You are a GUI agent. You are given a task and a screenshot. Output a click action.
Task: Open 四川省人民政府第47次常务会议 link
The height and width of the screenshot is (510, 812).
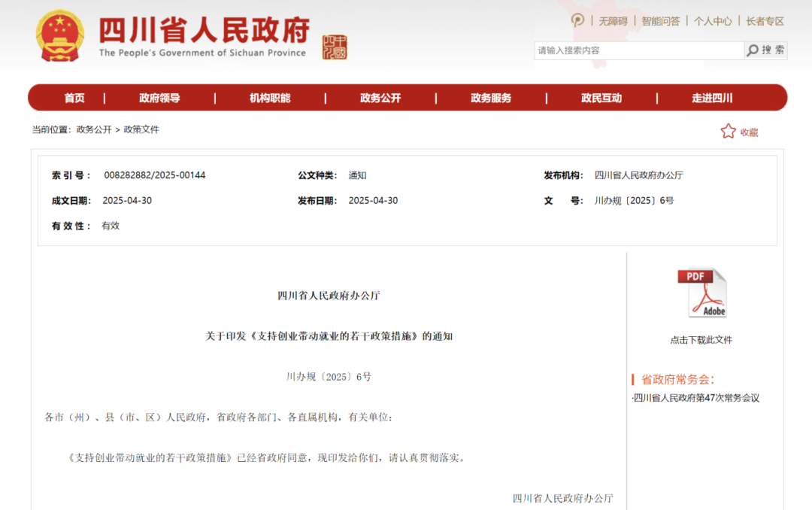tap(696, 398)
